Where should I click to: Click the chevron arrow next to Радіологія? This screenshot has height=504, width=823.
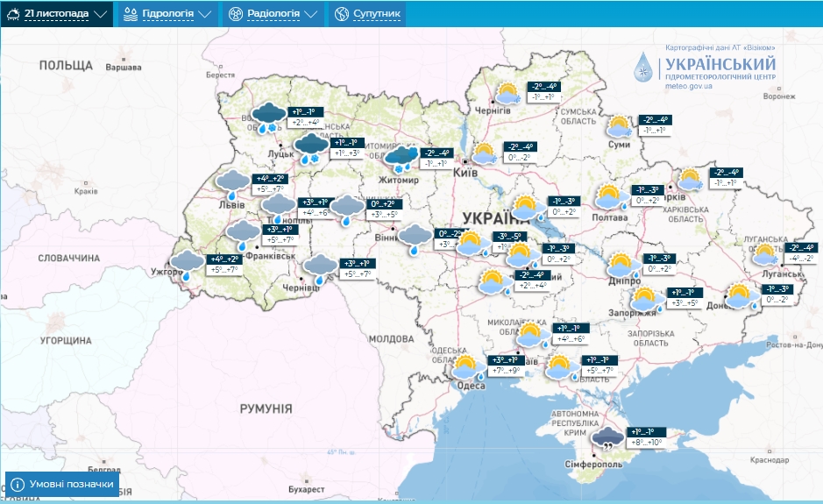311,15
